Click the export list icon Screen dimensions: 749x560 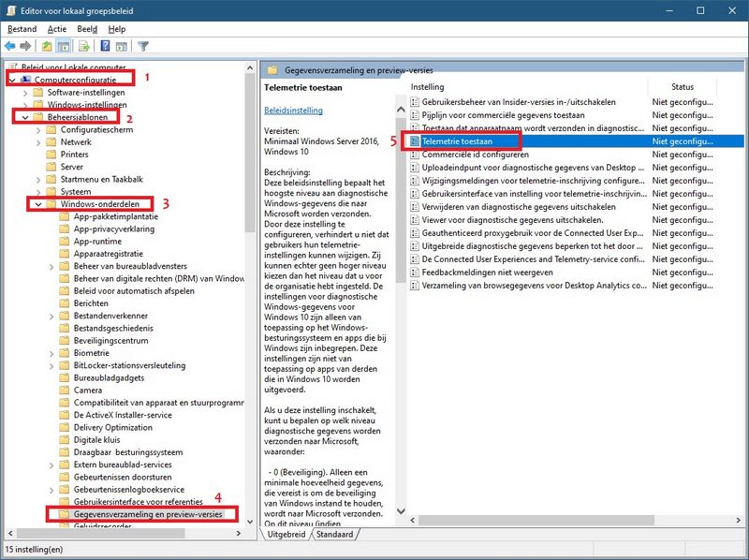[x=82, y=47]
